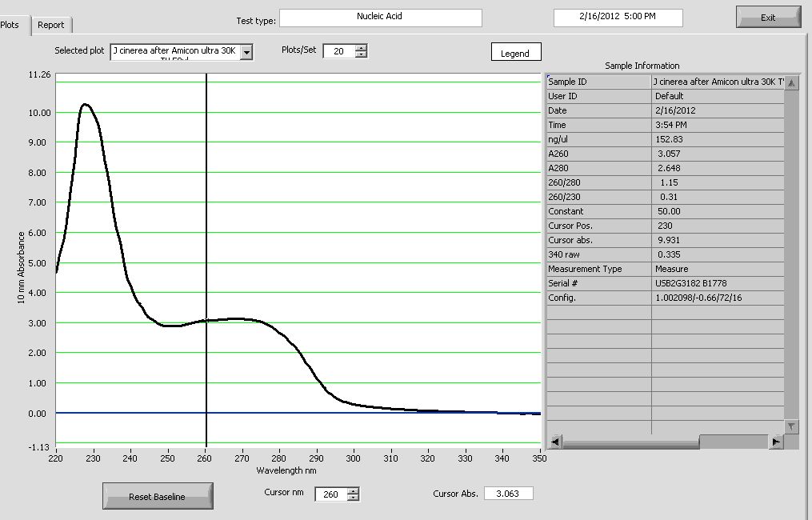Image resolution: width=812 pixels, height=520 pixels.
Task: Switch to the Report tab
Action: pos(51,25)
